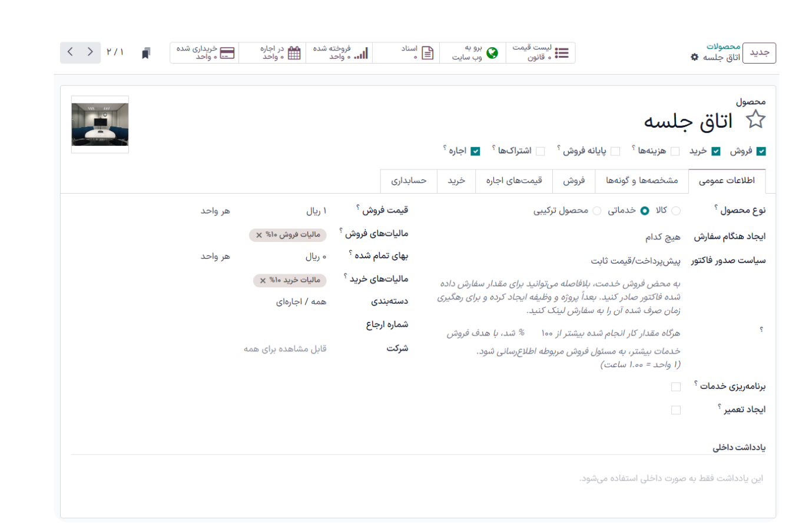The height and width of the screenshot is (532, 789).
Task: Click the bookmark icon in the top bar
Action: tap(146, 53)
